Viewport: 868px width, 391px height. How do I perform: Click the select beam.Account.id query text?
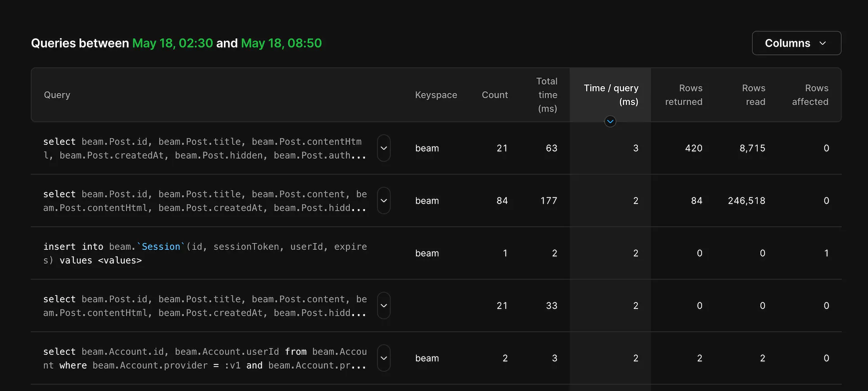pyautogui.click(x=205, y=358)
